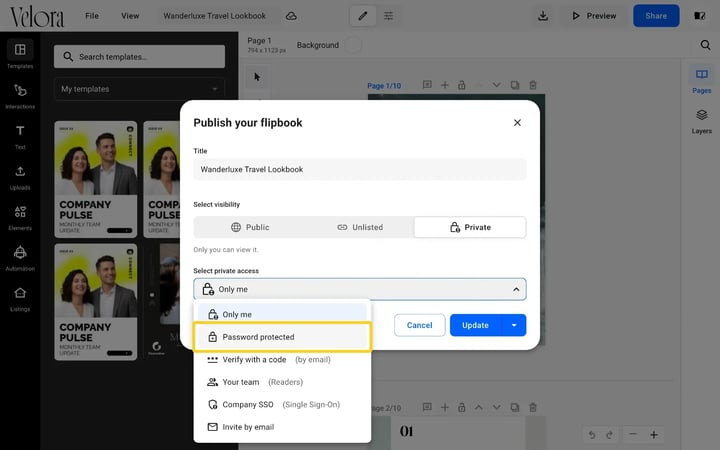
Task: Choose Company SSO option
Action: [282, 405]
